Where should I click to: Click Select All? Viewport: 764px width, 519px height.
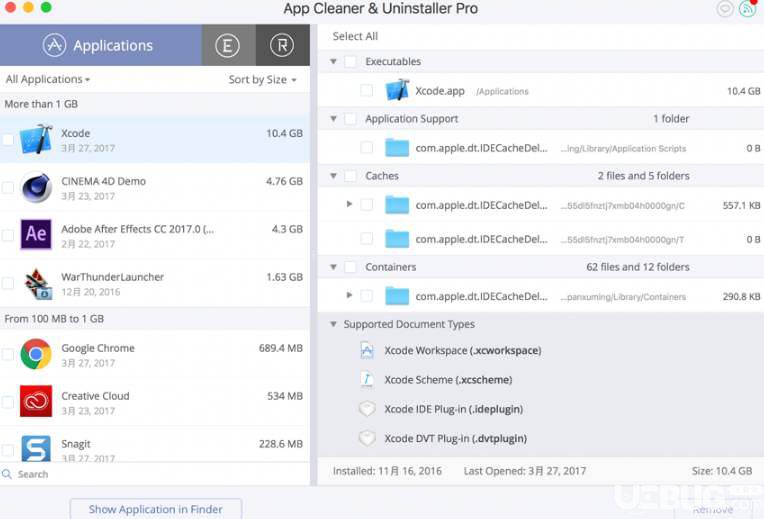[x=355, y=36]
